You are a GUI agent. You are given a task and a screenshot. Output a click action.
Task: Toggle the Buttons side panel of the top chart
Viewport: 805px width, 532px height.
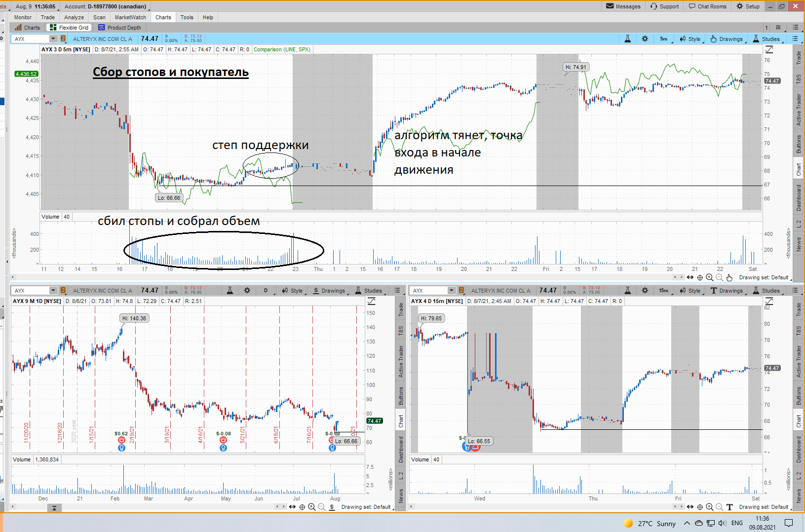(x=799, y=144)
